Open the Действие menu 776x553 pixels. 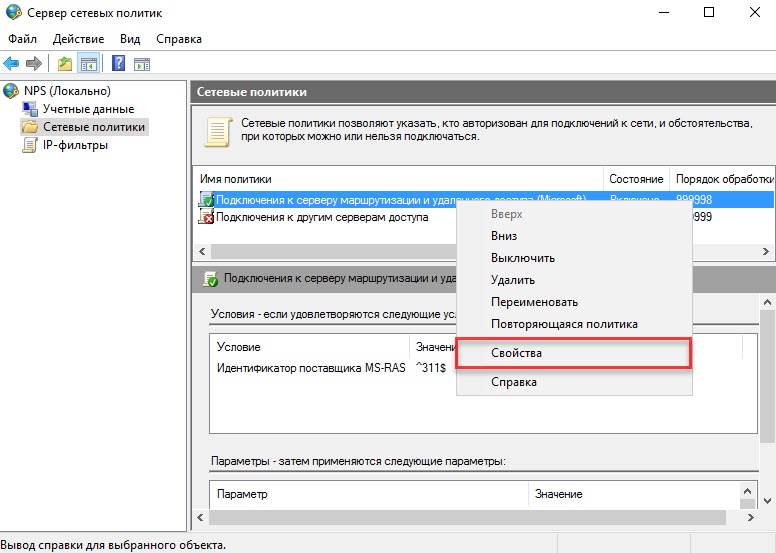tap(78, 39)
